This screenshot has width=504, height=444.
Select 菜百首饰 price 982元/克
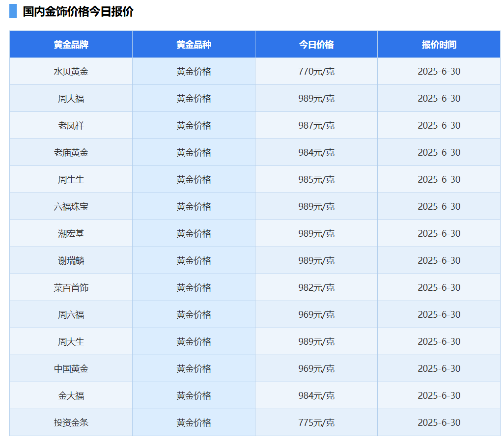(x=316, y=287)
